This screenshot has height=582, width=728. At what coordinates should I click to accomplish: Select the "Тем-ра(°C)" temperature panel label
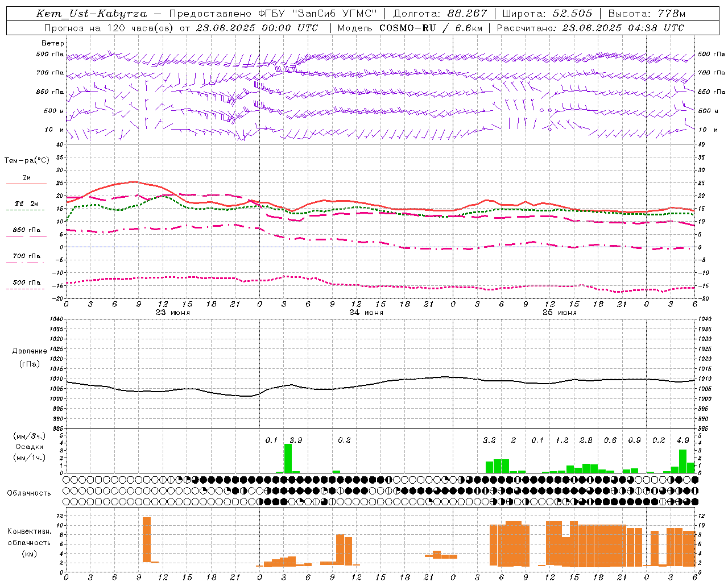27,160
